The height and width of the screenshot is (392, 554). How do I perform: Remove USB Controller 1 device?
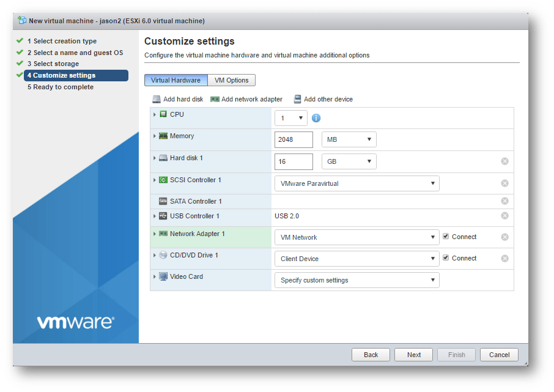[x=505, y=216]
